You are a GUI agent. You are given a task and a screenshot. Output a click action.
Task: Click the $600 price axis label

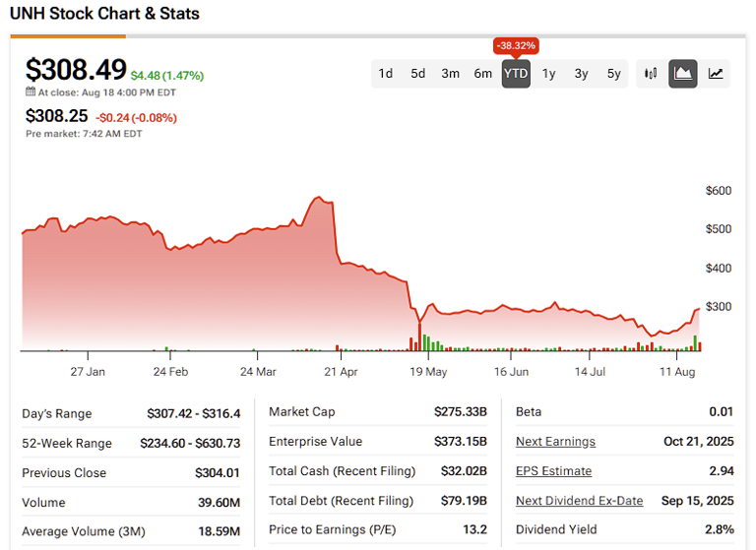click(x=719, y=191)
